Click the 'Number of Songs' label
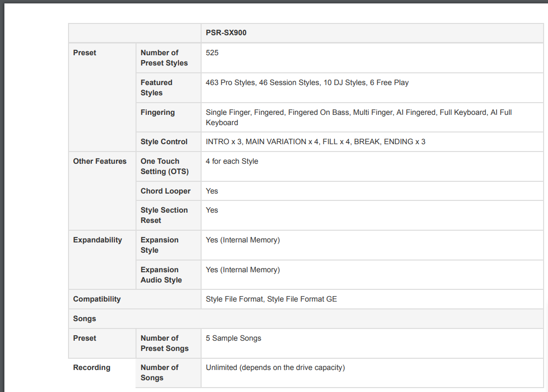Image resolution: width=548 pixels, height=392 pixels. 160,373
